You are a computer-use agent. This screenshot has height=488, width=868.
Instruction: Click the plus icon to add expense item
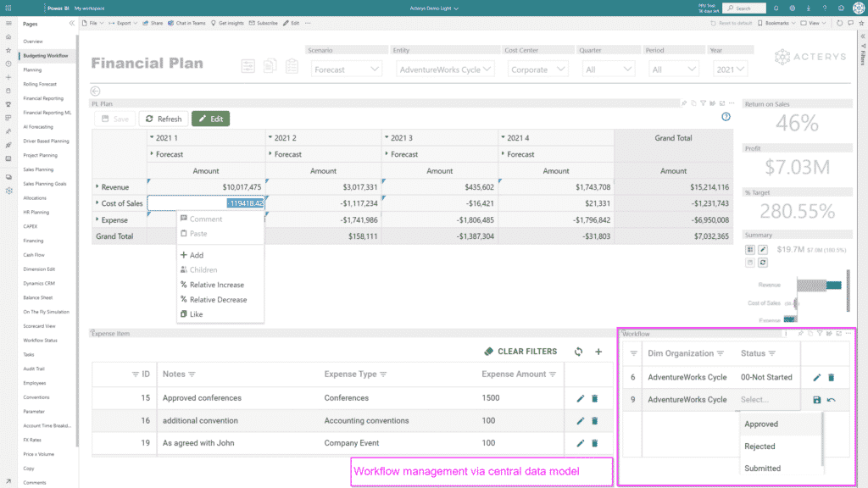pyautogui.click(x=598, y=352)
